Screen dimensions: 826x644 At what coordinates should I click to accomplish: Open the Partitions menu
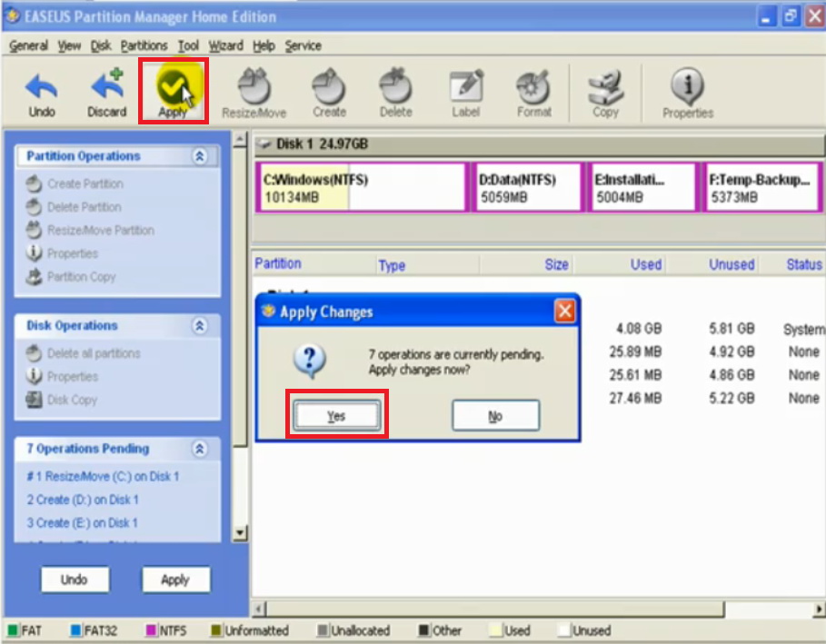pyautogui.click(x=144, y=45)
